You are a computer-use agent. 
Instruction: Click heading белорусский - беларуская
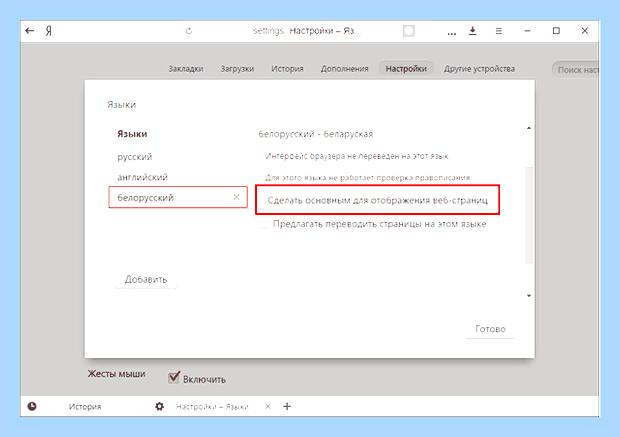(x=316, y=134)
